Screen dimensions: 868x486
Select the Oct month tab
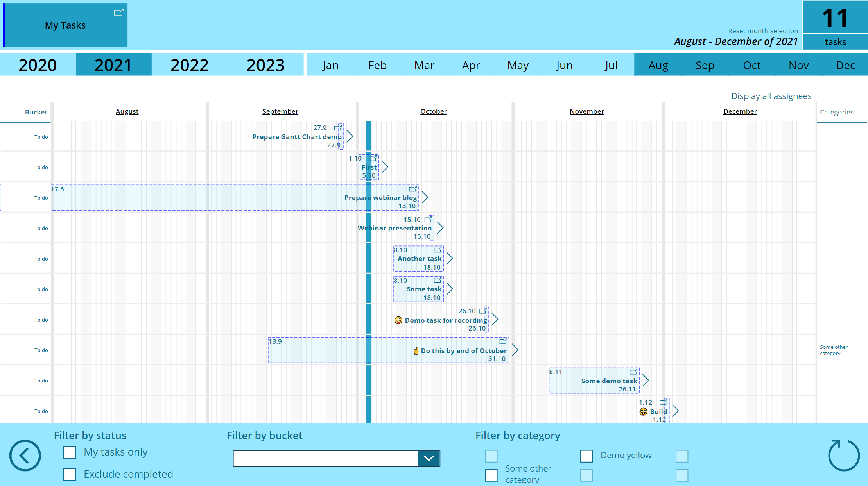pos(751,65)
